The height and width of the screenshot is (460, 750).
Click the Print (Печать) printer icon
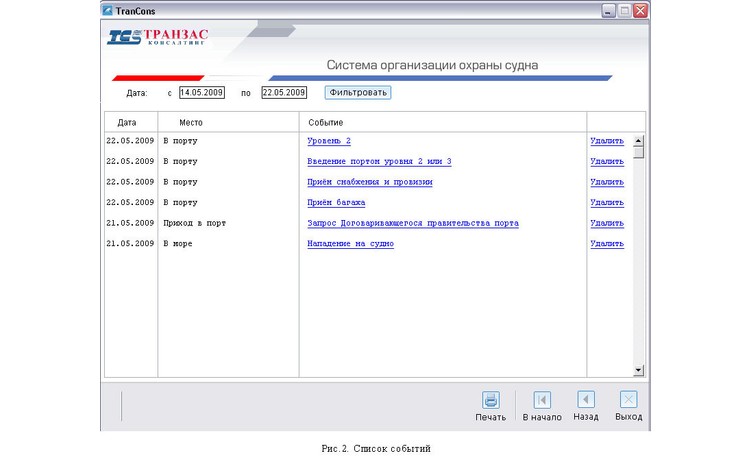click(x=491, y=400)
